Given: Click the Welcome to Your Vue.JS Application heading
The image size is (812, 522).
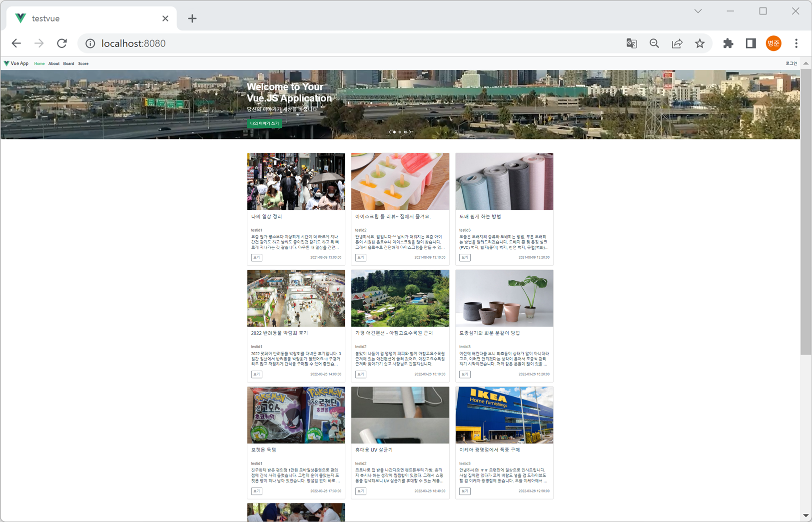Looking at the screenshot, I should [x=289, y=92].
